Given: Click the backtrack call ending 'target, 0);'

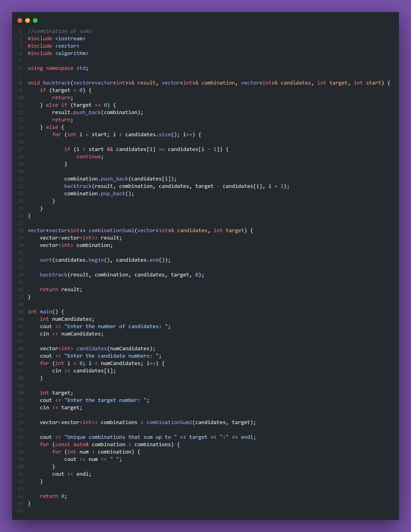Looking at the screenshot, I should pos(122,275).
